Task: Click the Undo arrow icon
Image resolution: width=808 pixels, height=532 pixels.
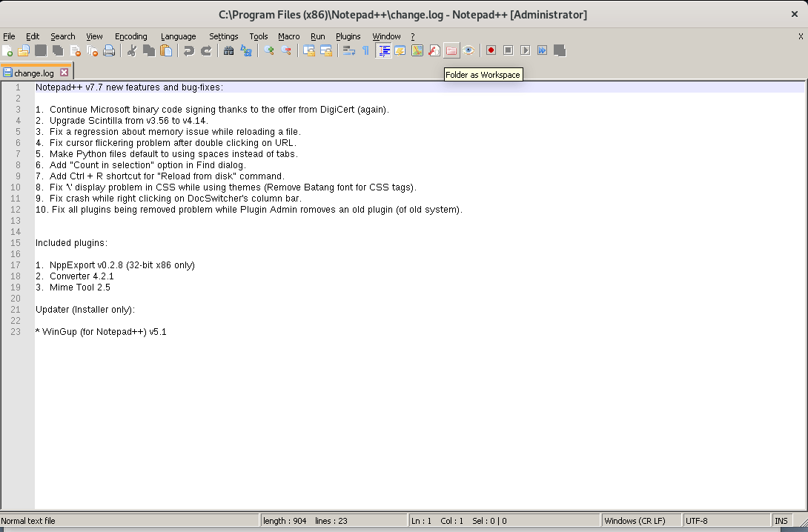Action: tap(188, 50)
